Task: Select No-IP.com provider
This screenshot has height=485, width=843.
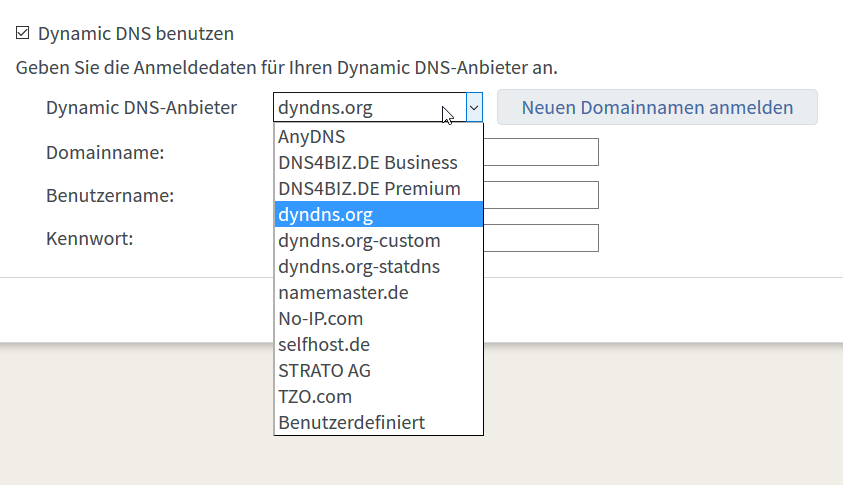Action: coord(378,318)
